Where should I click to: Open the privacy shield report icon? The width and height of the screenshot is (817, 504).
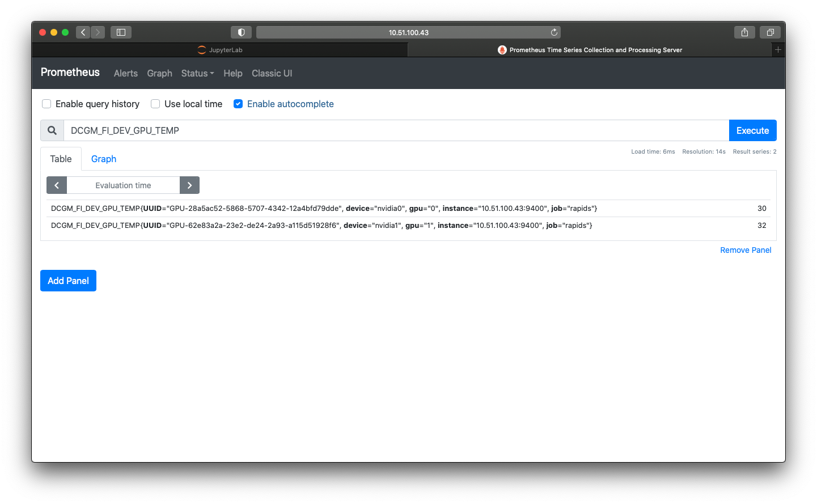click(241, 32)
